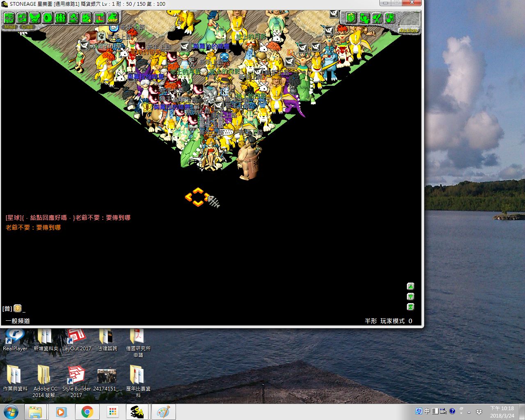This screenshot has width=525, height=420.
Task: Open the LayOut 2017 desktop shortcut
Action: [77, 340]
